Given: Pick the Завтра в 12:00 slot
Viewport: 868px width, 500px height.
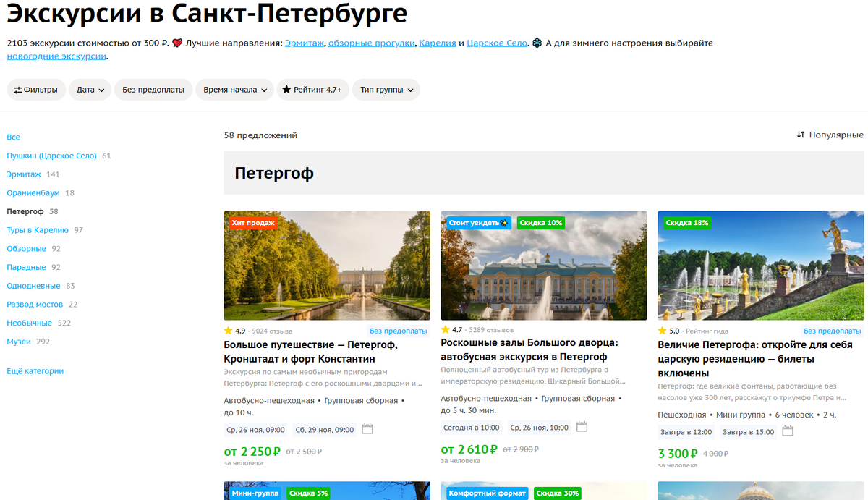Looking at the screenshot, I should pos(686,432).
